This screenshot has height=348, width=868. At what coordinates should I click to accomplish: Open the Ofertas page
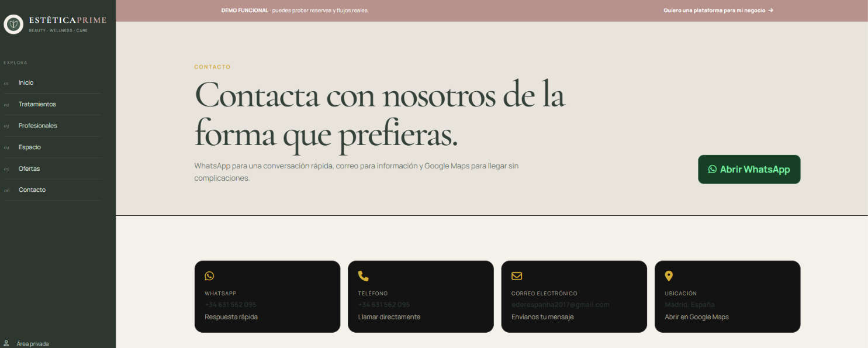29,168
